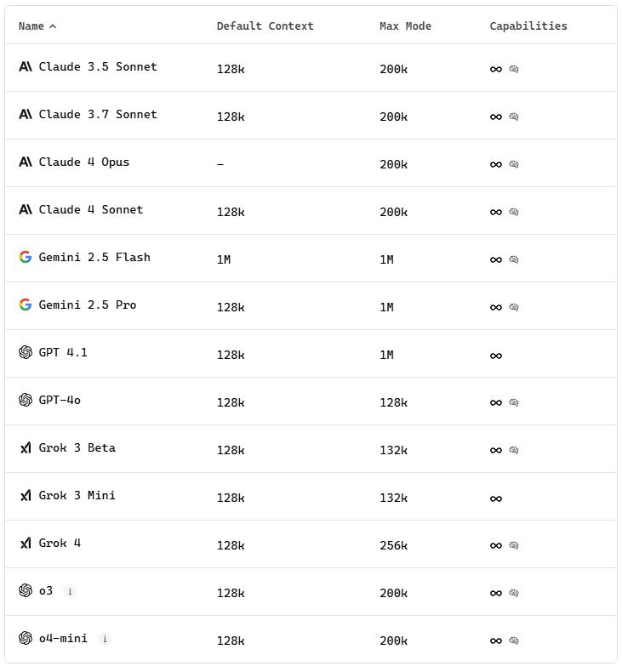Sort by the Max Mode column header
This screenshot has height=672, width=622.
pos(405,26)
